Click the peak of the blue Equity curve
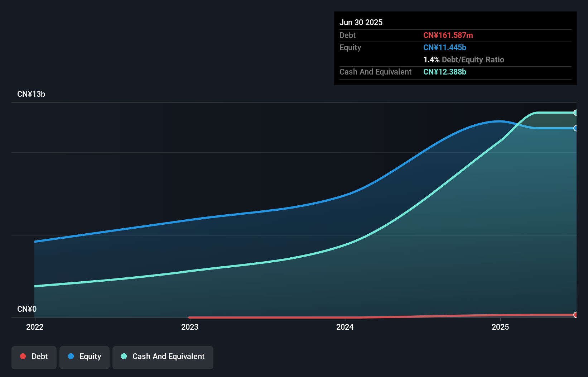 498,121
